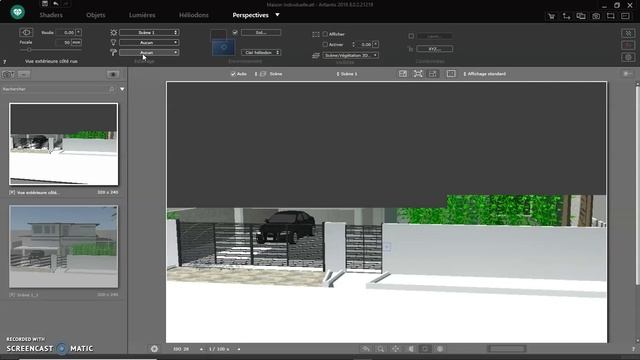Image resolution: width=640 pixels, height=360 pixels.
Task: Click the preview settings gear icon
Action: (x=154, y=349)
